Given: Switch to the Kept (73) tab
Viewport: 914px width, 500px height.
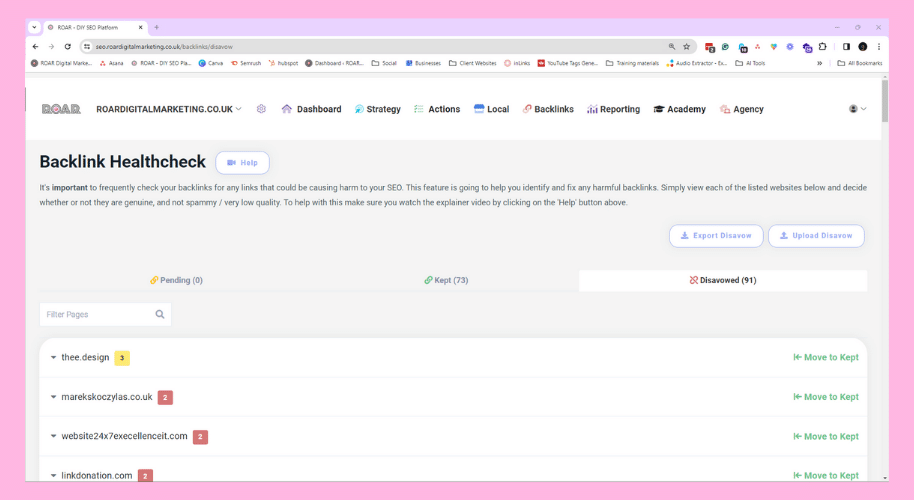Looking at the screenshot, I should click(446, 280).
